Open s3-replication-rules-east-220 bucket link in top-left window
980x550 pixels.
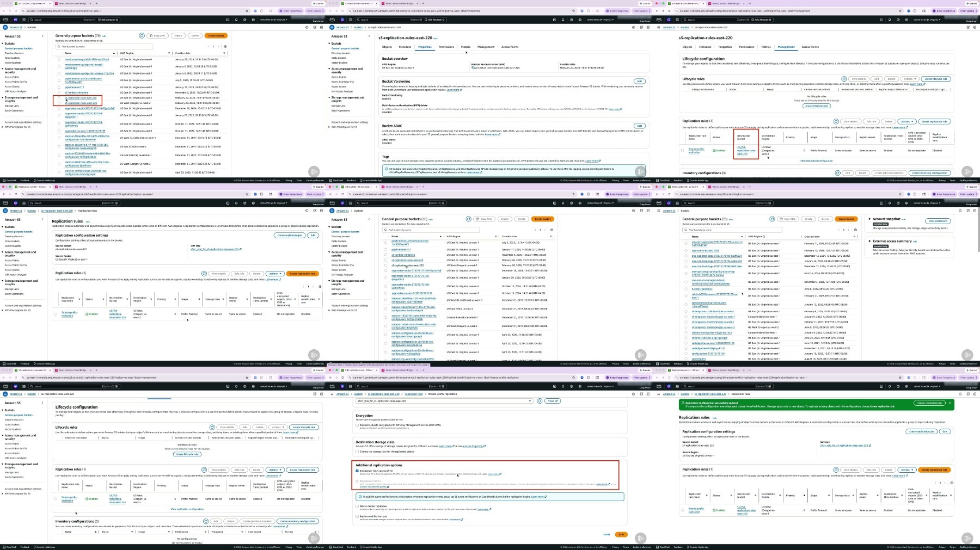[81, 98]
